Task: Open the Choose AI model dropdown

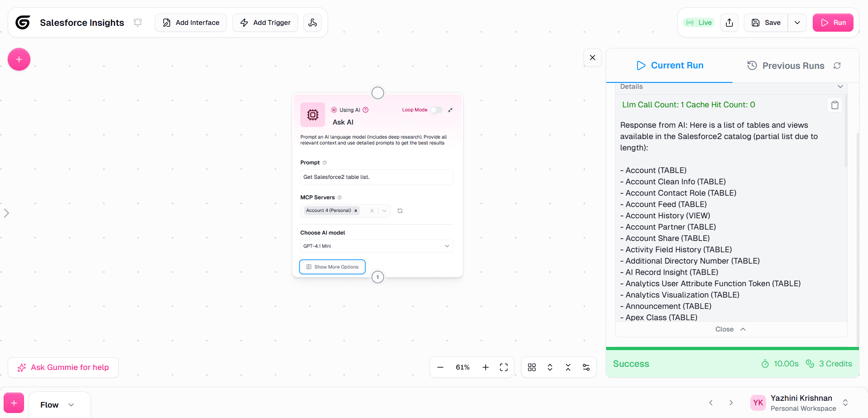Action: (x=376, y=246)
